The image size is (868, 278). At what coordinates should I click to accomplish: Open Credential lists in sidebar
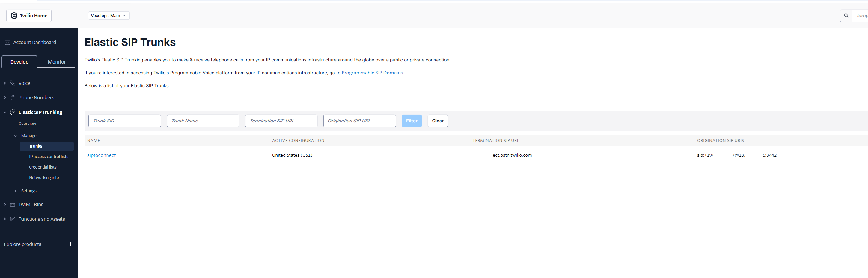coord(43,167)
